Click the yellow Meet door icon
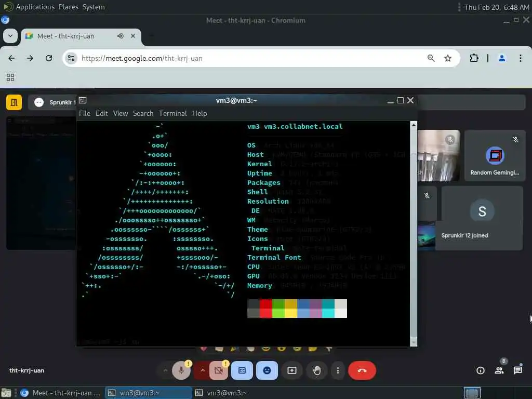Image resolution: width=532 pixels, height=399 pixels. [14, 102]
